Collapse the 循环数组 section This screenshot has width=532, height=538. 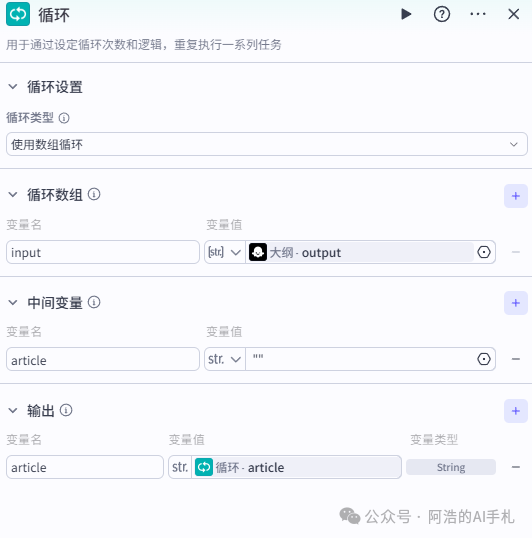[13, 195]
